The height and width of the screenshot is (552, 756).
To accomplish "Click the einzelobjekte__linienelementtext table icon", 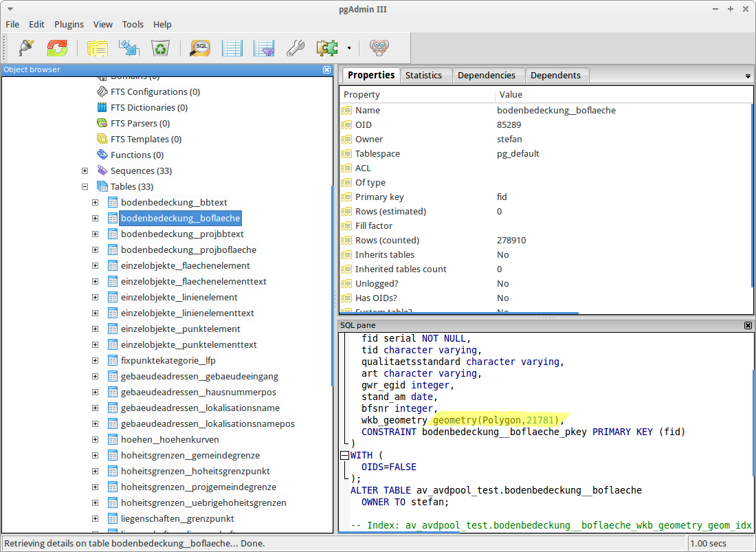I will tap(112, 313).
